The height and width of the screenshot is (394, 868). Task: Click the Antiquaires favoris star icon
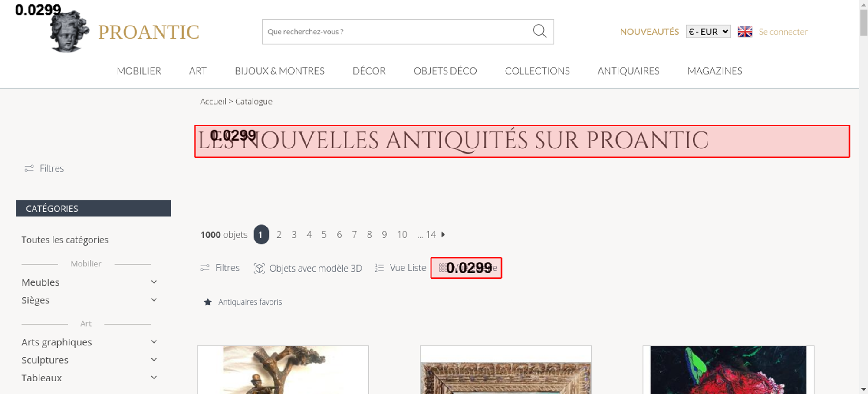click(x=208, y=302)
